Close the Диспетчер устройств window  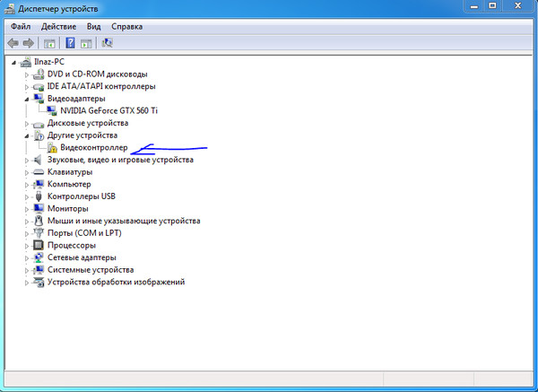(x=517, y=6)
